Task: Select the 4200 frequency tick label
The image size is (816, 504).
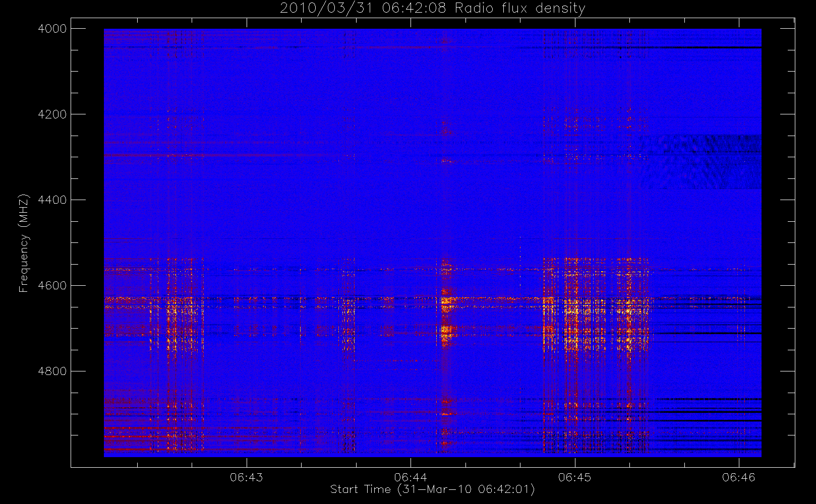Action: coord(52,114)
